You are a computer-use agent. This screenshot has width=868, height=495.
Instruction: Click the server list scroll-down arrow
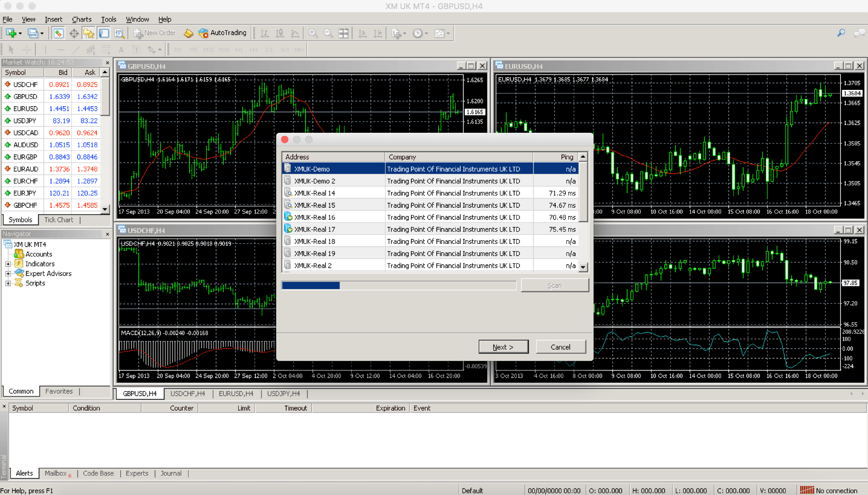[583, 267]
